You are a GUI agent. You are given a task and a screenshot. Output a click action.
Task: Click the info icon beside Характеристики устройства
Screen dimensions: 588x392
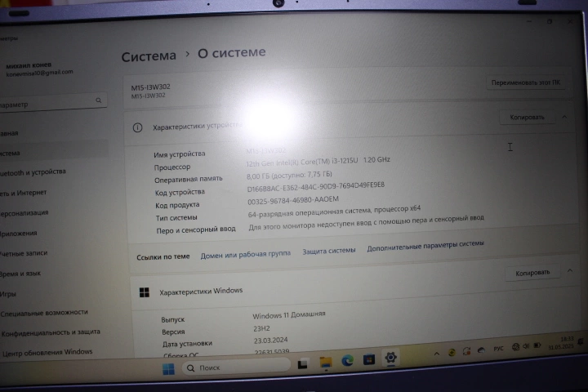click(137, 127)
